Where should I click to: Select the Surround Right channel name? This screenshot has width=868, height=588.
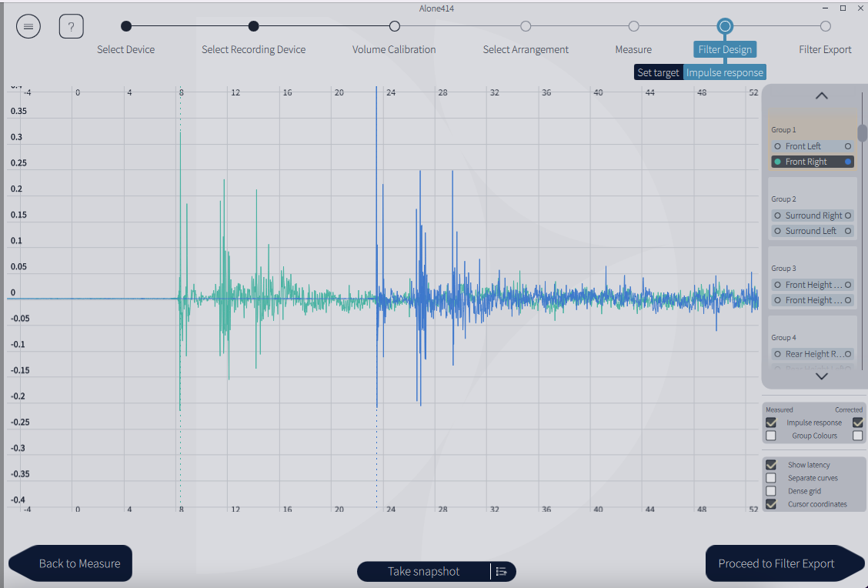tap(814, 215)
